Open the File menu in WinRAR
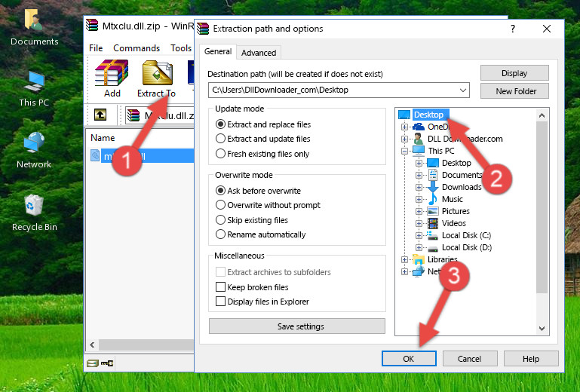This screenshot has width=580, height=392. click(x=96, y=48)
